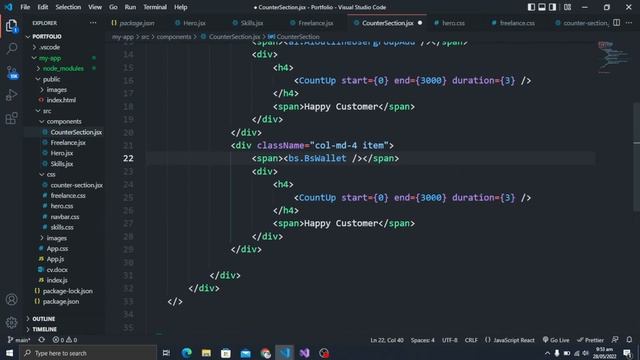Open the Explorer view in activity bar
Viewport: 640px width, 360px height.
tap(11, 26)
